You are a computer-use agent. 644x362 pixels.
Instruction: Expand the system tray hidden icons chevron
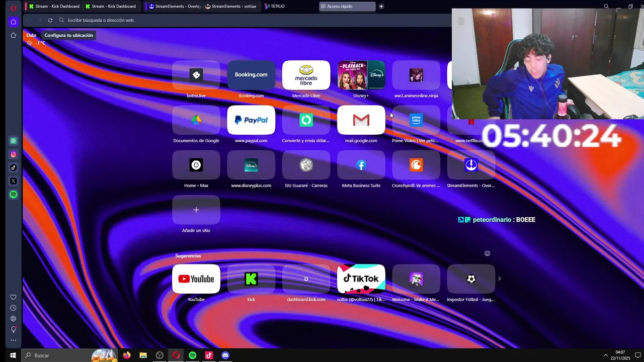coord(605,355)
